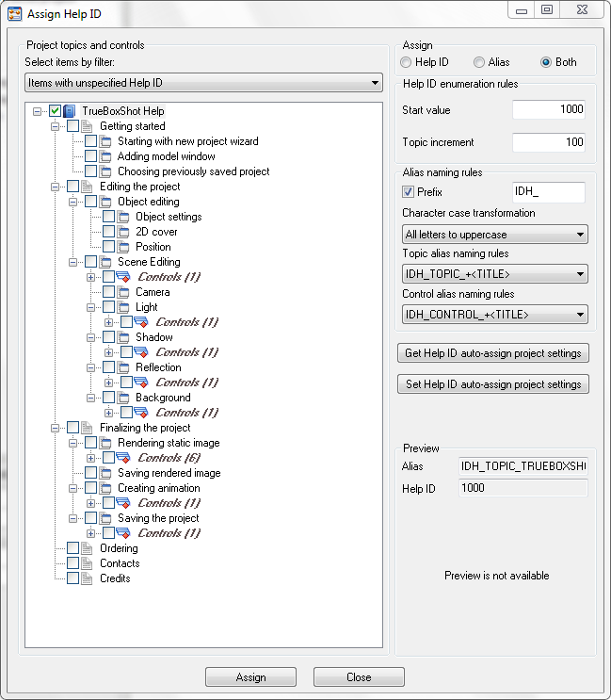The width and height of the screenshot is (611, 700).
Task: Check the Starting with new project wizard checkbox
Action: 91,141
